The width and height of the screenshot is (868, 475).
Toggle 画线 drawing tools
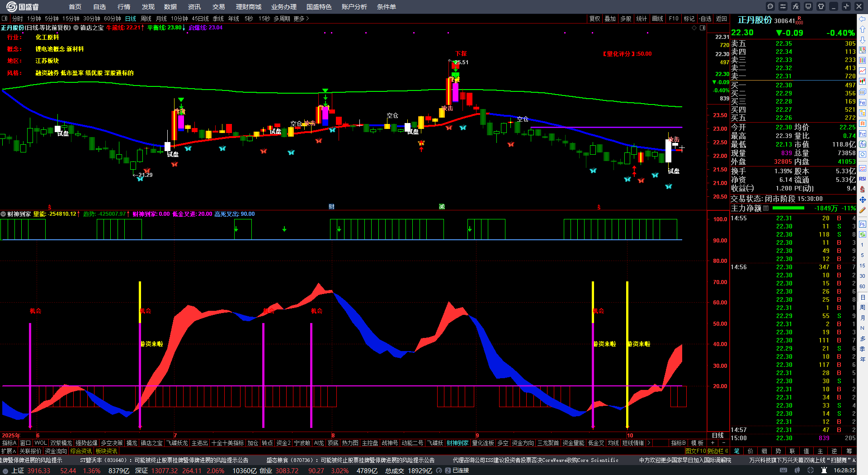tap(657, 19)
